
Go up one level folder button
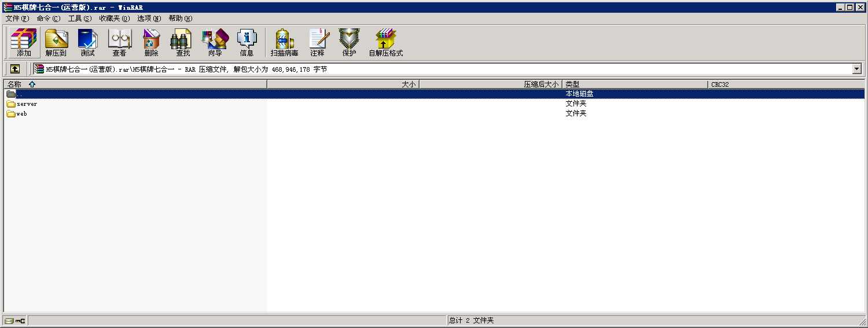coord(15,69)
